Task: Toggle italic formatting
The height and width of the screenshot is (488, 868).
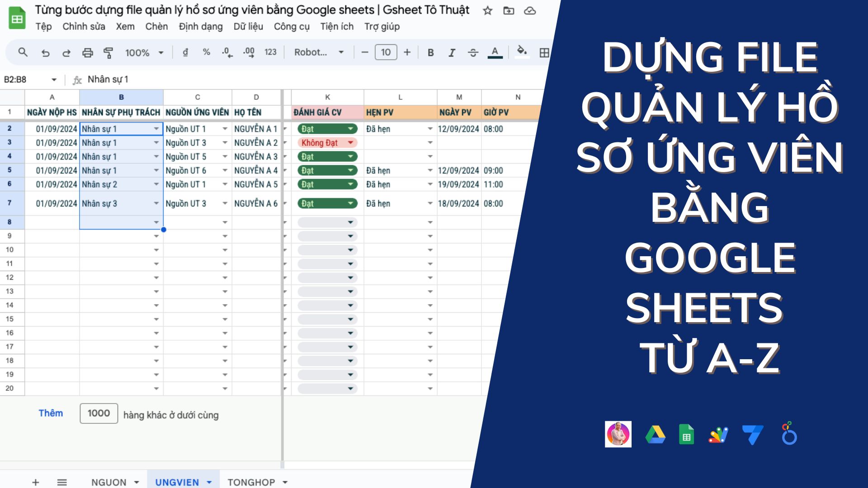Action: coord(451,52)
